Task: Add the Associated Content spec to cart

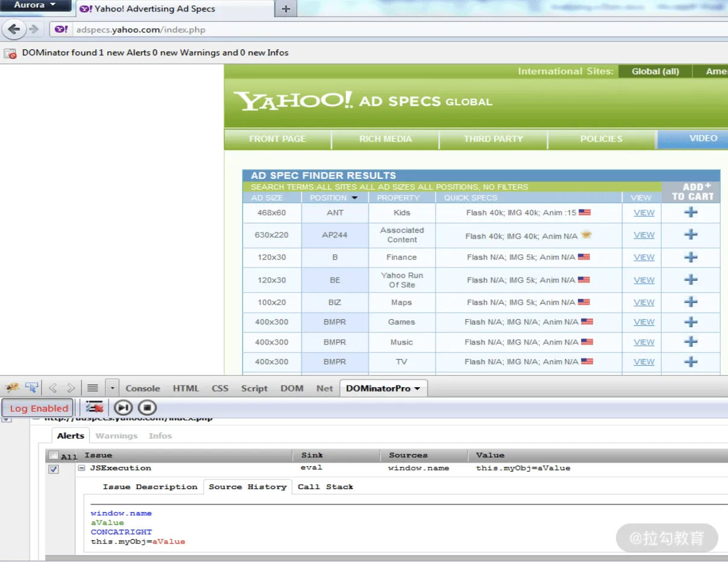Action: (x=691, y=234)
